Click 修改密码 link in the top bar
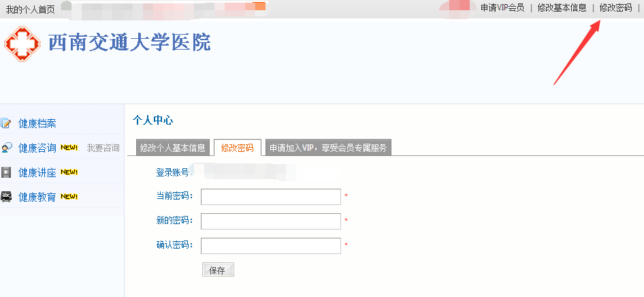Viewport: 644px width, 297px height. (615, 7)
